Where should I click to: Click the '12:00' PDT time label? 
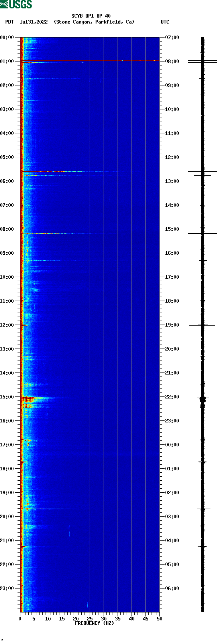tap(7, 325)
